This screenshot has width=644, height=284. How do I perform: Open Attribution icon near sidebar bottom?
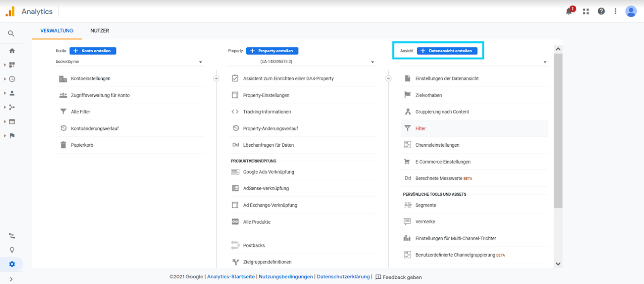tap(12, 236)
